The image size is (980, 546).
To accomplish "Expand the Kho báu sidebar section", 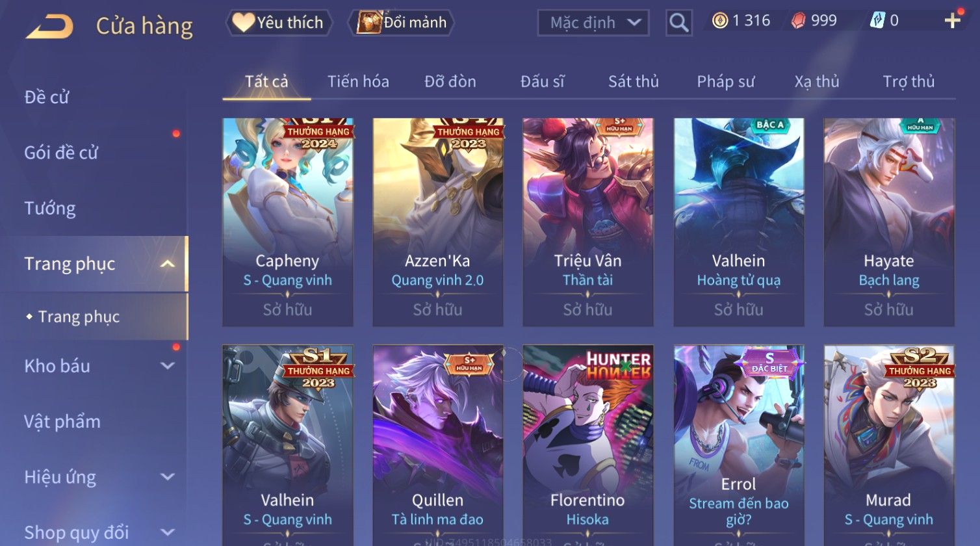I will point(167,366).
